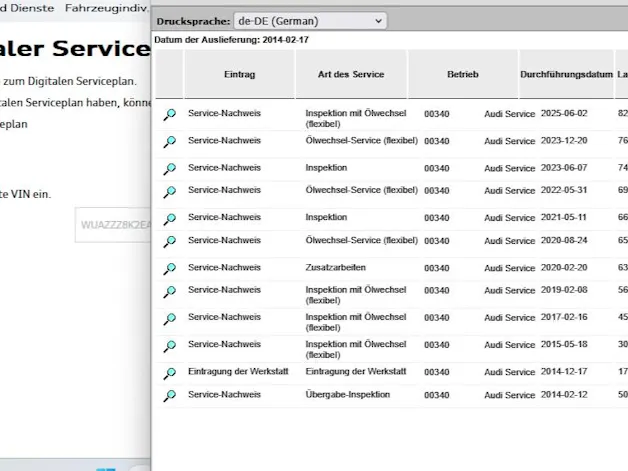Click the date 2019-02-08 cell

tap(564, 290)
